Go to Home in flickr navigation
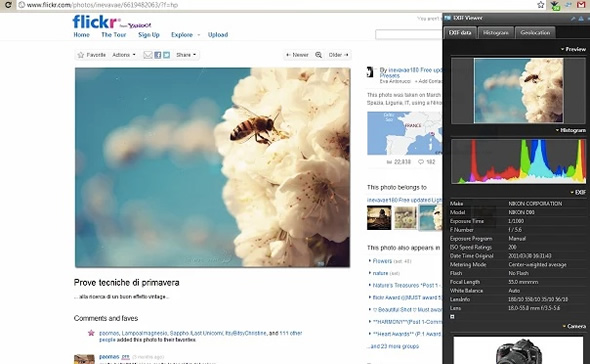Viewport: 590px width, 364px height. pyautogui.click(x=81, y=35)
